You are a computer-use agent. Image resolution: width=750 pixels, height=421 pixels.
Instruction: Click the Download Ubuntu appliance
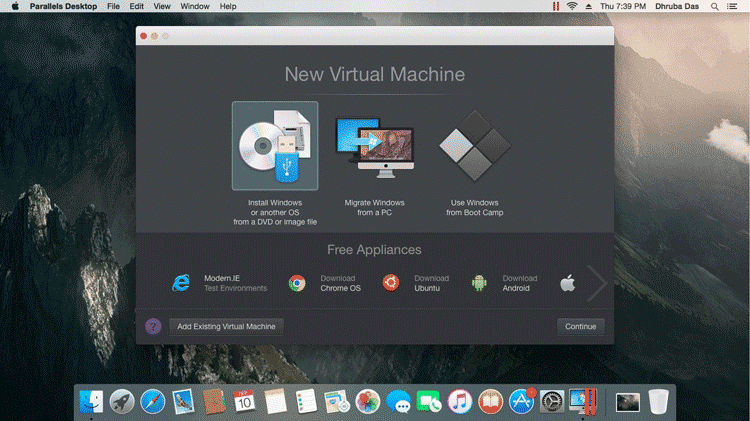click(x=416, y=283)
